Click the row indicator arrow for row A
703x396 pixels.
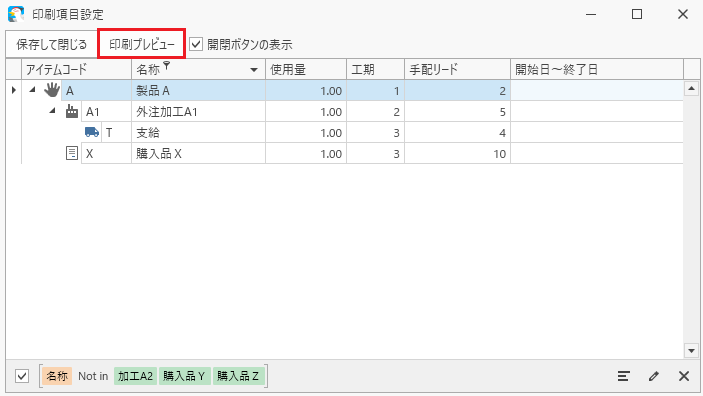pyautogui.click(x=13, y=90)
